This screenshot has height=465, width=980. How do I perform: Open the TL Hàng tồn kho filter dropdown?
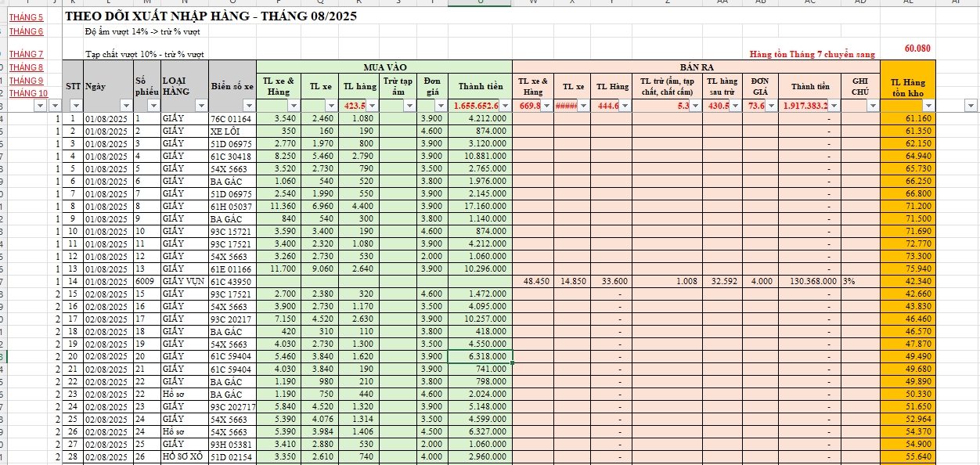point(928,105)
